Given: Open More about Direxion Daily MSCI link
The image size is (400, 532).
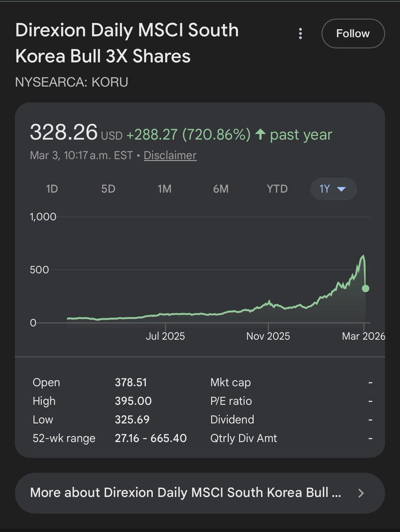Looking at the screenshot, I should click(x=200, y=493).
